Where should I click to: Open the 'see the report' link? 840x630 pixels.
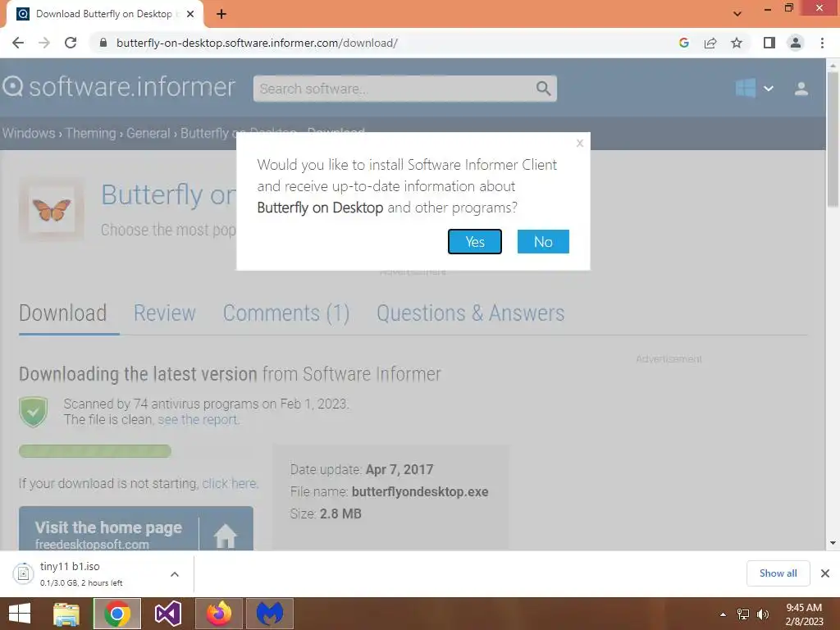(197, 419)
